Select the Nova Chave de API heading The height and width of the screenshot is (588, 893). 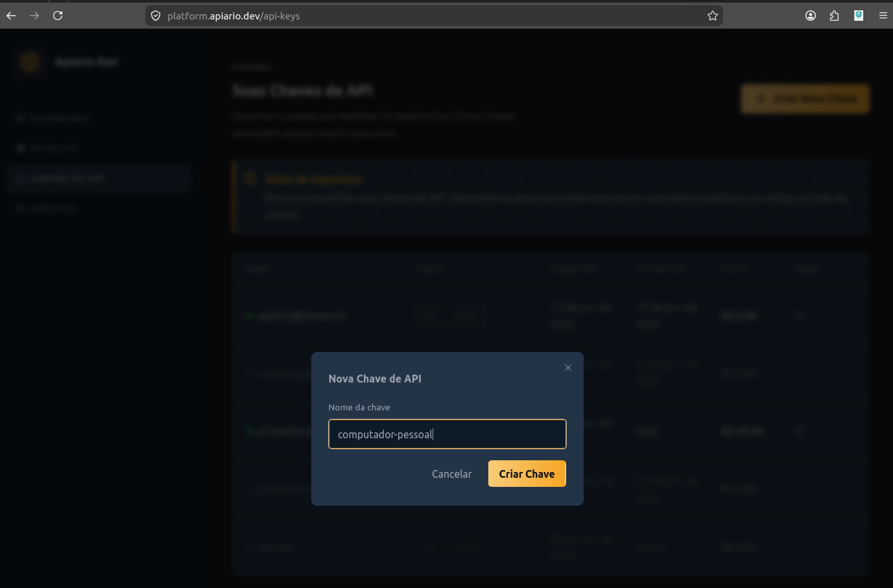click(375, 379)
